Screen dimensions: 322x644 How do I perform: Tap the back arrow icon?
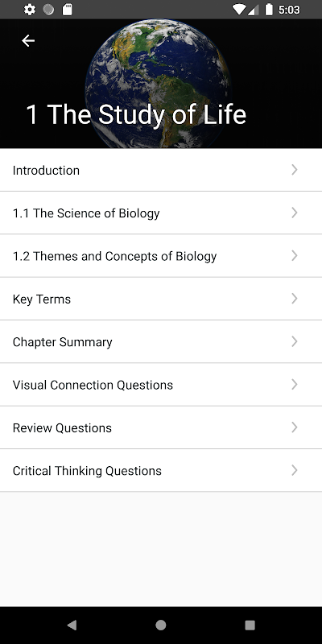tap(28, 41)
